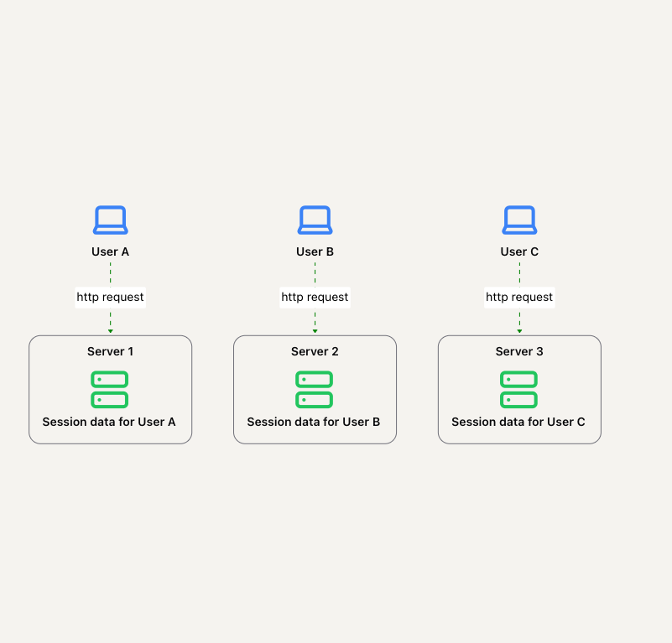Select the "User C" label

[x=519, y=251]
